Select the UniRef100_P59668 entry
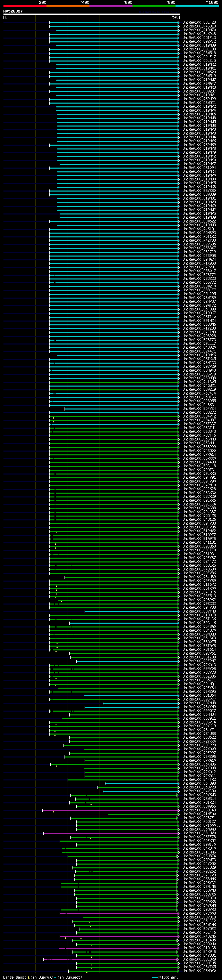This screenshot has width=222, height=980. (199, 902)
